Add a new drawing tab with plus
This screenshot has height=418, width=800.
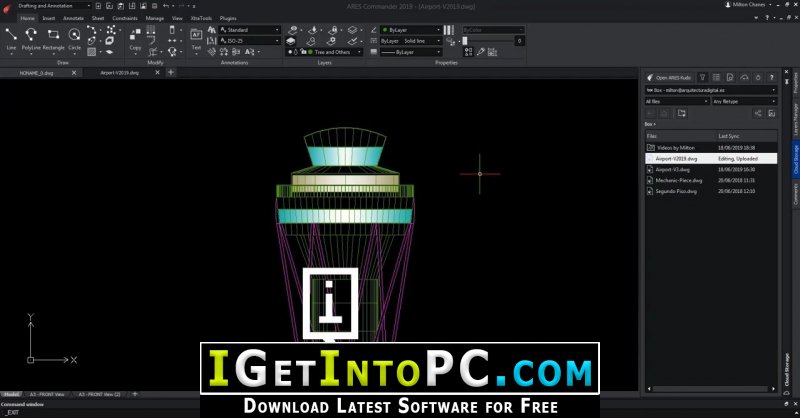tap(171, 72)
